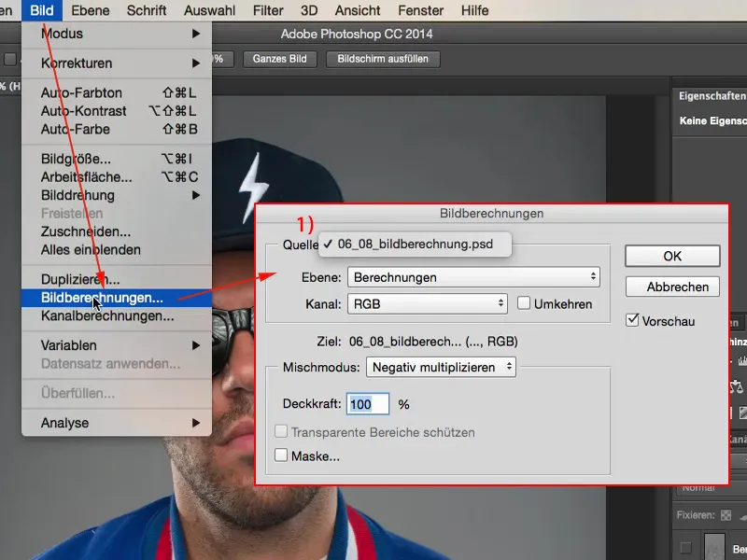Open the Ansicht menu

358,10
